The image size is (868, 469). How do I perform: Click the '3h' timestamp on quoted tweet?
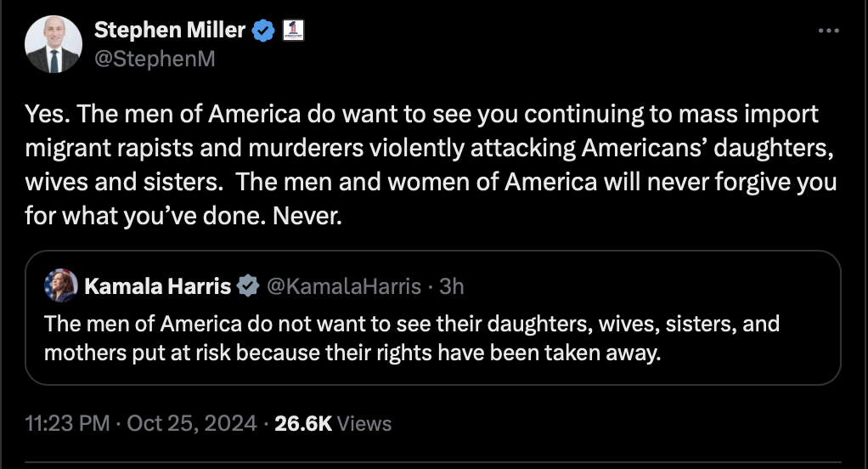[x=451, y=286]
